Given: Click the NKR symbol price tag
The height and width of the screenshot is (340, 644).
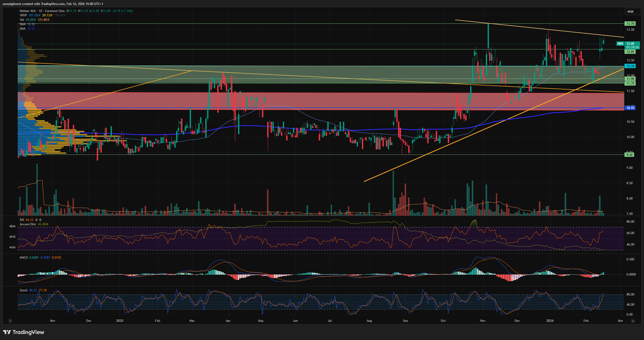Looking at the screenshot, I should 620,44.
